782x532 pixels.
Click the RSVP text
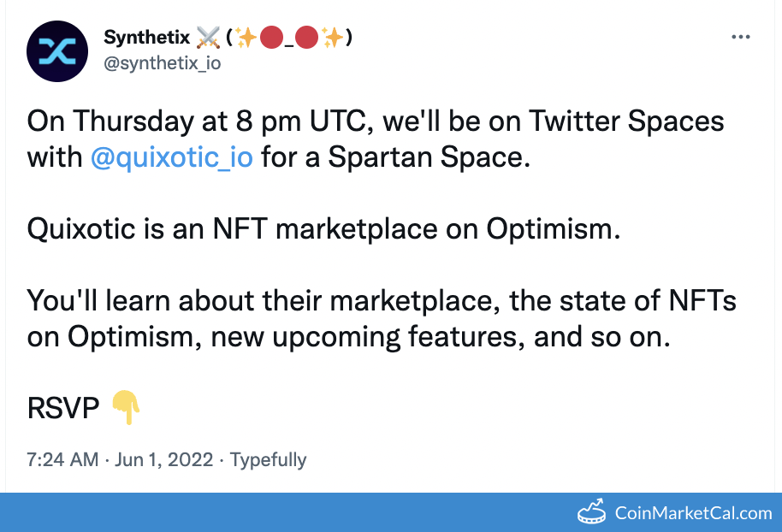tap(63, 409)
